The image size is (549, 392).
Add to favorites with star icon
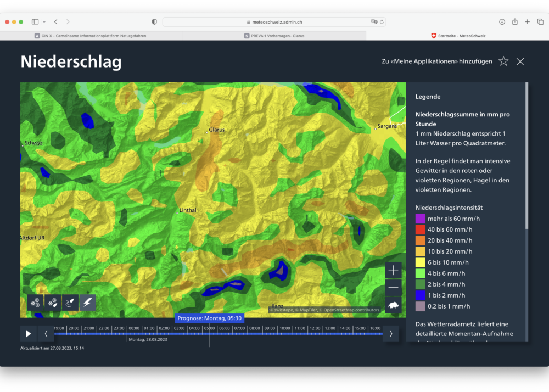coord(503,61)
